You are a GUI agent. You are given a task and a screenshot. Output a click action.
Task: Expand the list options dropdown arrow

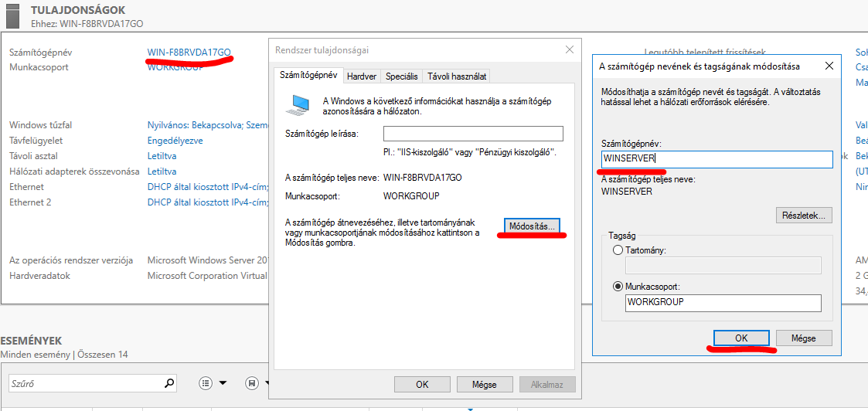point(223,383)
